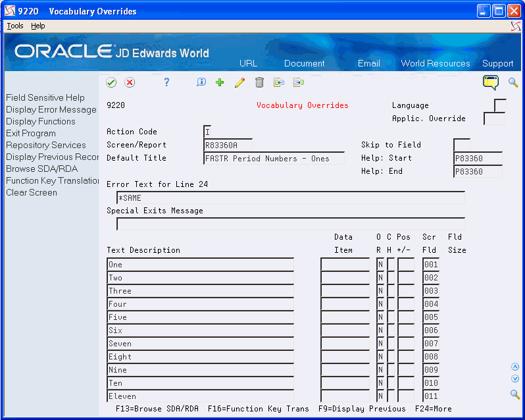Open the Help menu
Screen dimensions: 525x420
(x=38, y=26)
